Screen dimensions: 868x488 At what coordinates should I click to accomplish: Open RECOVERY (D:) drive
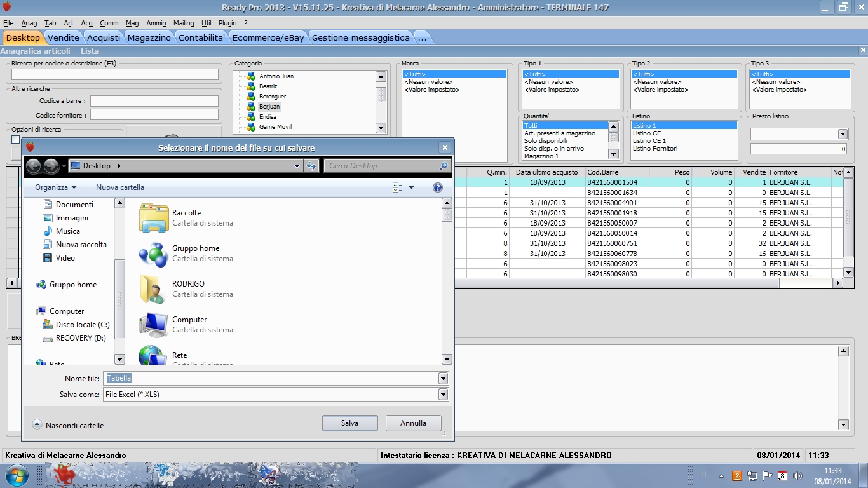pyautogui.click(x=81, y=338)
